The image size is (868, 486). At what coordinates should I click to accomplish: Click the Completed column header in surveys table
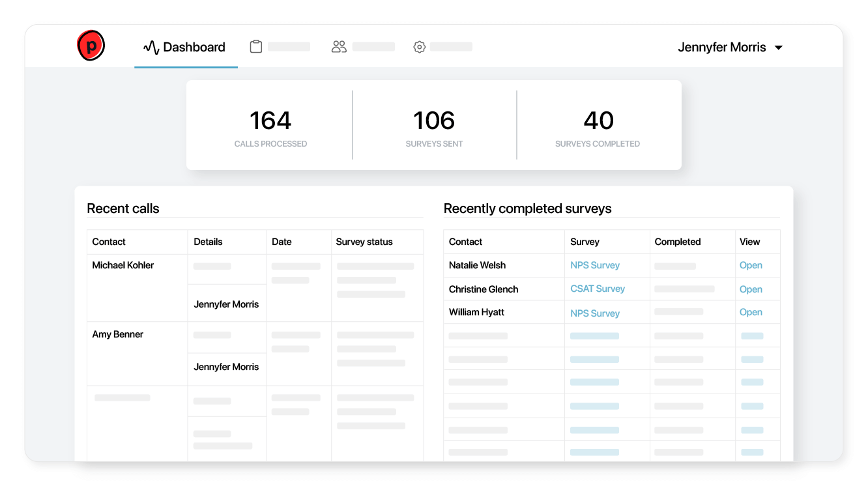678,242
